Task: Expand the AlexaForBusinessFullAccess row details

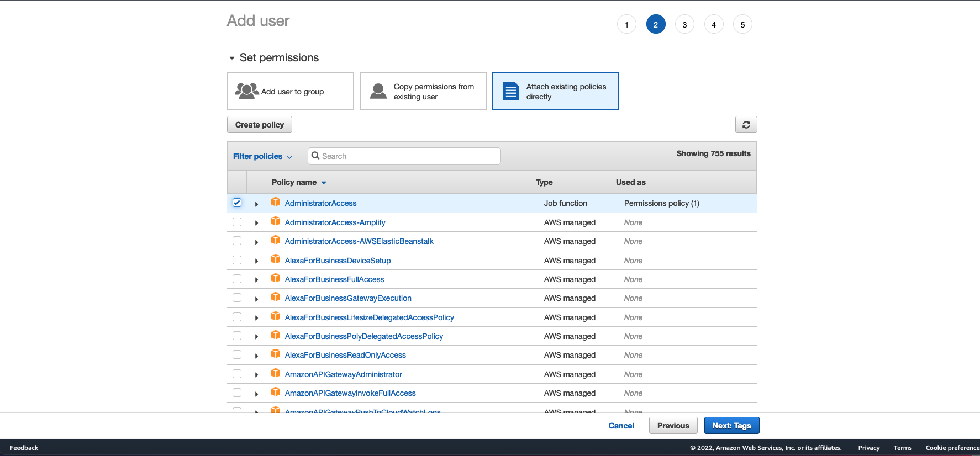Action: click(256, 280)
